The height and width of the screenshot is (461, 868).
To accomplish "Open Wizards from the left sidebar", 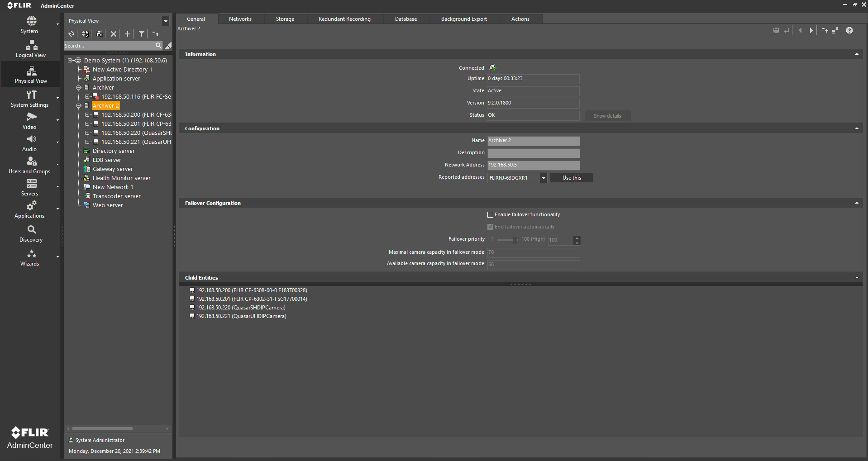I will pyautogui.click(x=30, y=257).
